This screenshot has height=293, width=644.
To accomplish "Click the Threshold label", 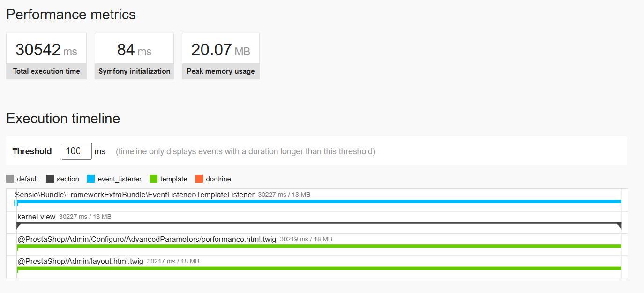I will coord(32,151).
